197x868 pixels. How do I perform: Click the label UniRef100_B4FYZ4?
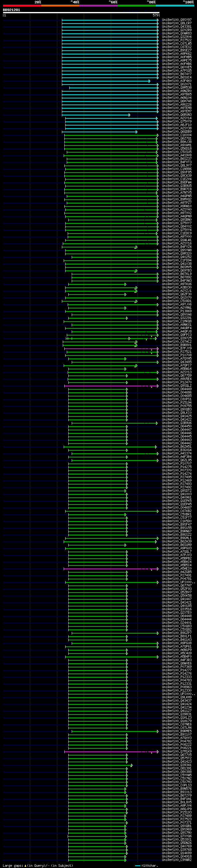(x=176, y=247)
